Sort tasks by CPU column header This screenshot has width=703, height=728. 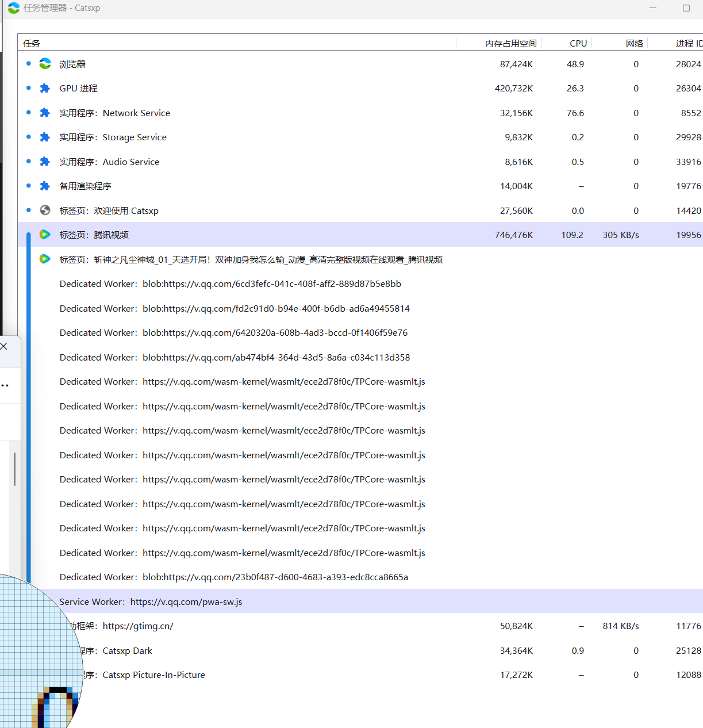(578, 44)
